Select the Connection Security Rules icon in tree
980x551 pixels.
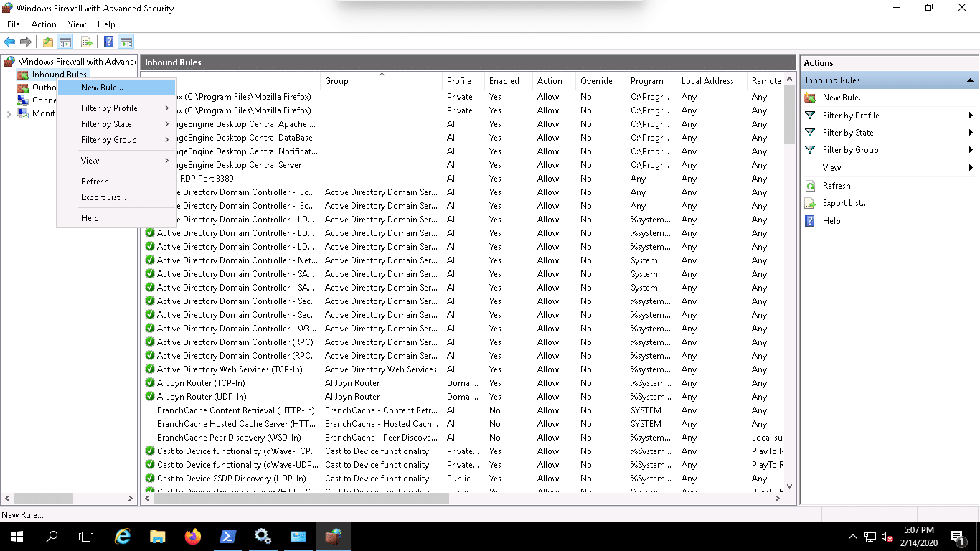pyautogui.click(x=23, y=100)
